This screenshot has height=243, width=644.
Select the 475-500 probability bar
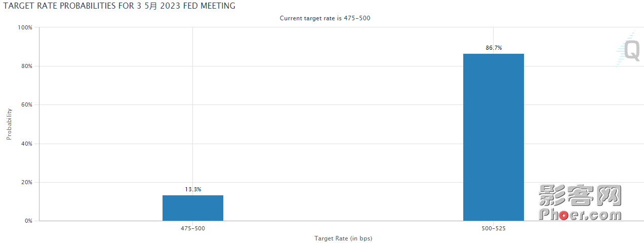pos(193,208)
